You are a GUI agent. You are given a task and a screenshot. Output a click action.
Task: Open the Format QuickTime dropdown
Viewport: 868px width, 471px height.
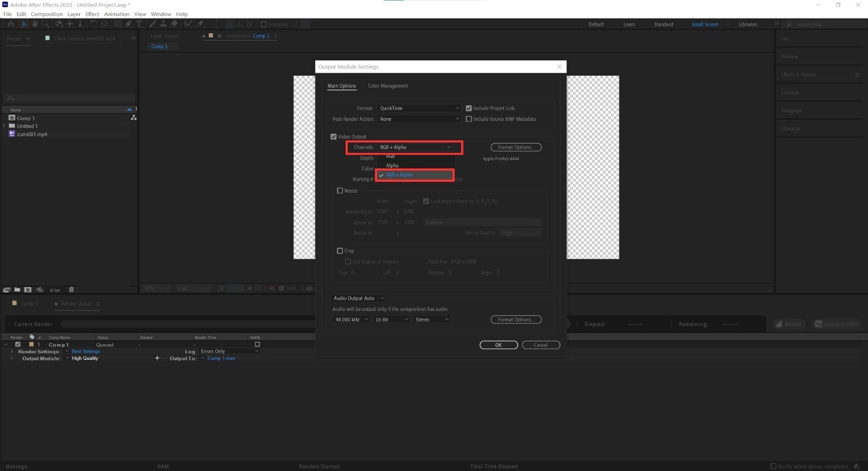[419, 108]
